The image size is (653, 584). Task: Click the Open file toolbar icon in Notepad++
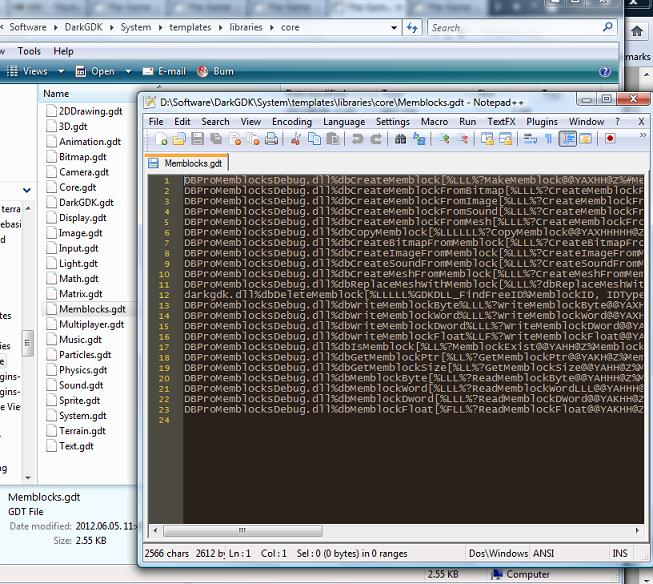(179, 139)
